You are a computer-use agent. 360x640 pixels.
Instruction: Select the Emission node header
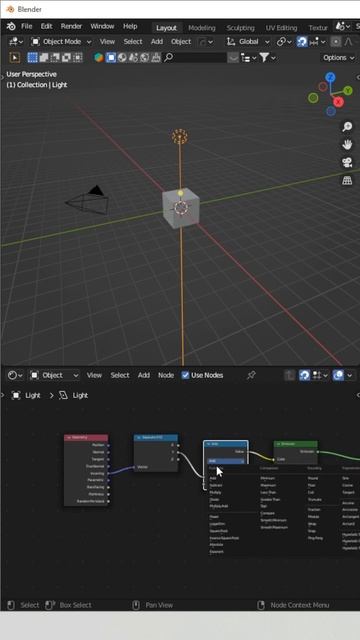[x=296, y=444]
